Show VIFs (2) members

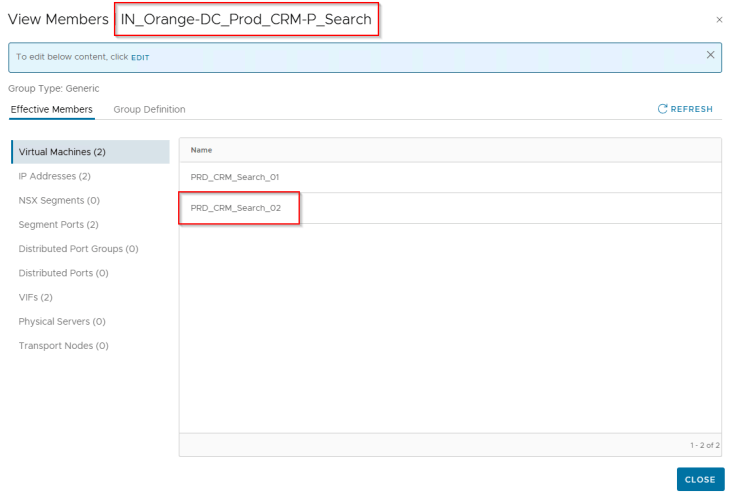coord(35,297)
